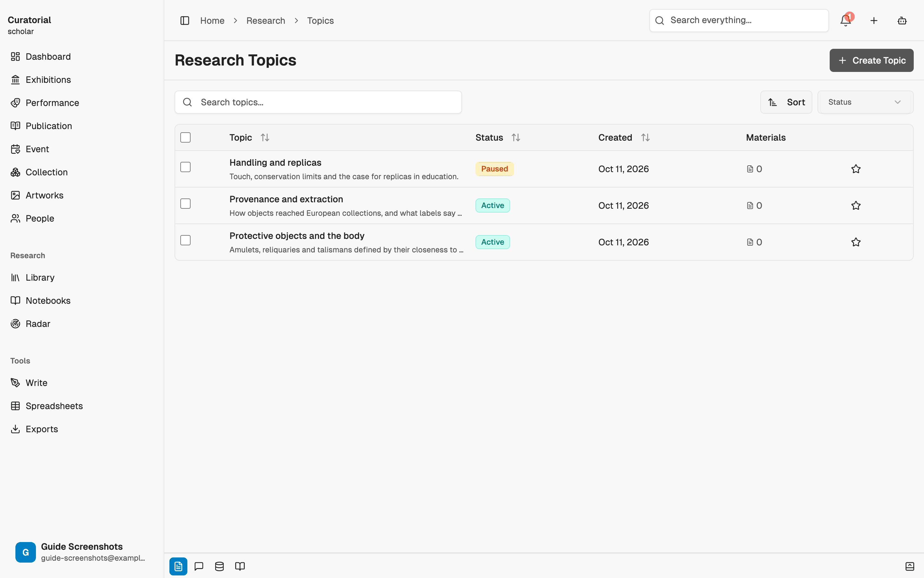Open Radar in the sidebar
924x578 pixels.
pos(82,324)
